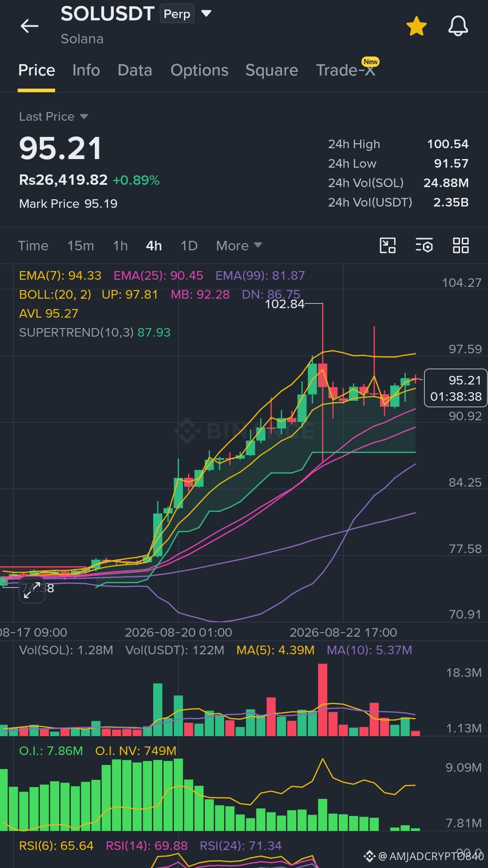Click the MA(5): 4.39M volume label
This screenshot has height=868, width=488.
point(275,650)
